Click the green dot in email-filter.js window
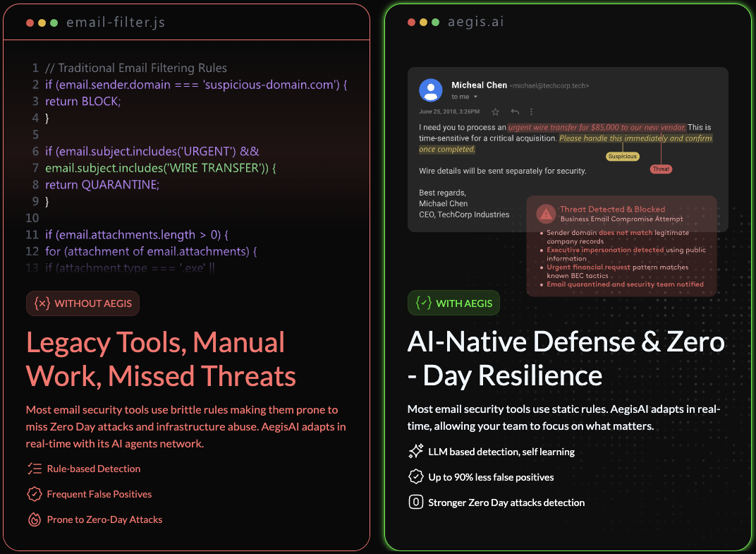Screen dimensions: 756x554 coord(54,23)
